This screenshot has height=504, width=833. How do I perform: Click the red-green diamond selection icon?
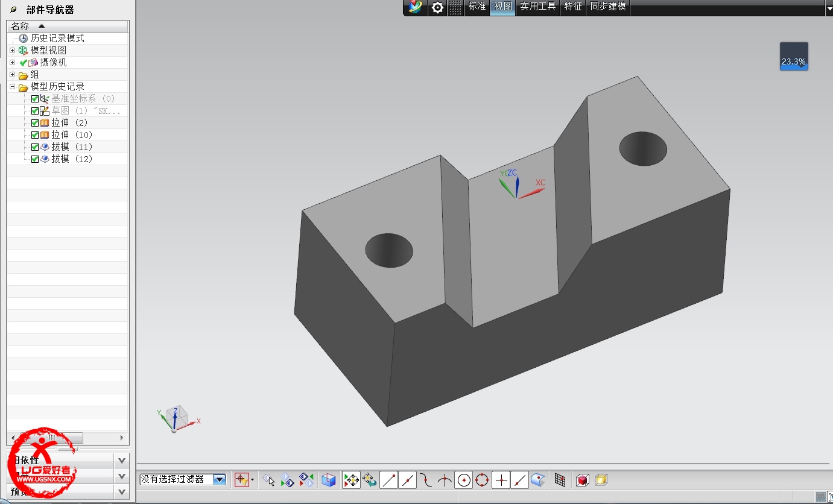point(306,480)
